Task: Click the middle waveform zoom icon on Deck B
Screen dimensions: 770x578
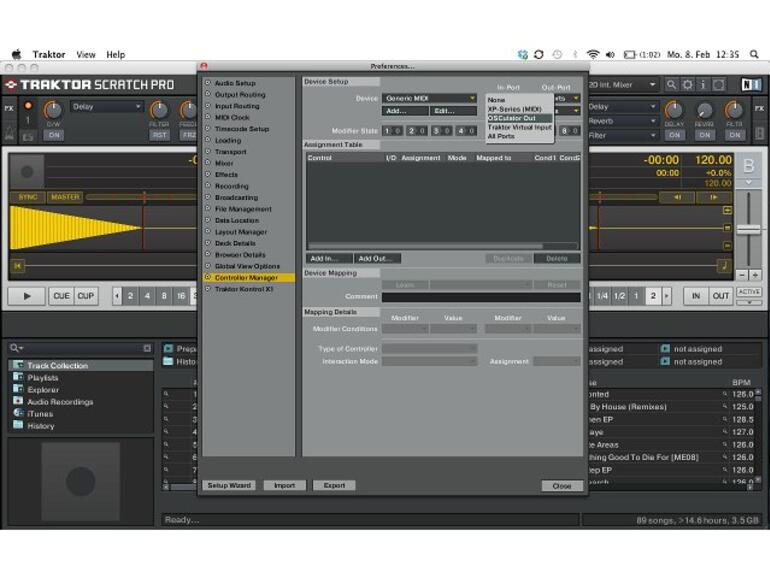Action: coord(727,228)
